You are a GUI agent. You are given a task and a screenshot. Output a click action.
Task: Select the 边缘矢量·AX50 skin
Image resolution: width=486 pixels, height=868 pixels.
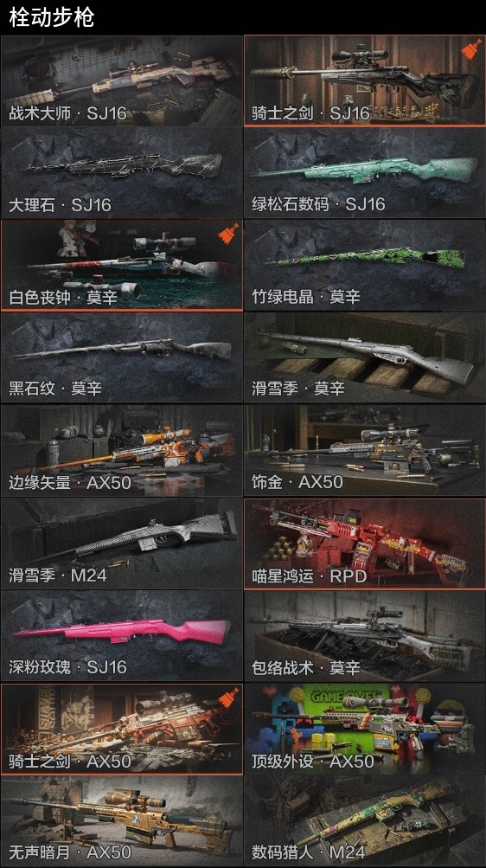pyautogui.click(x=122, y=451)
